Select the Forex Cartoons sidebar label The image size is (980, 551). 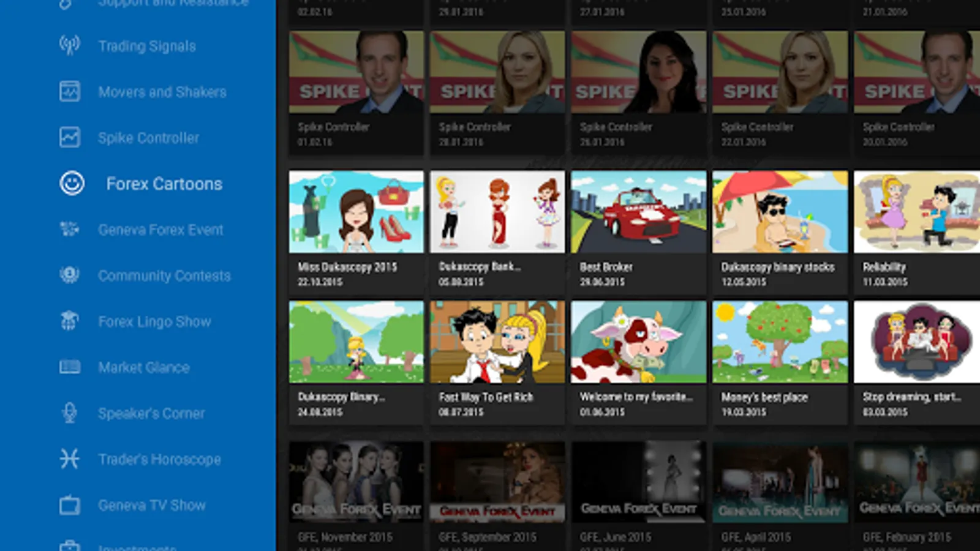(x=164, y=184)
